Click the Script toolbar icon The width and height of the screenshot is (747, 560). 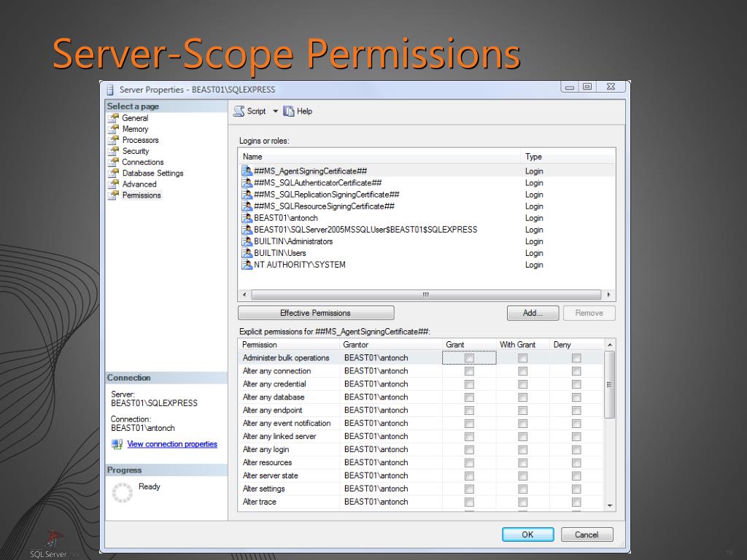pos(239,112)
